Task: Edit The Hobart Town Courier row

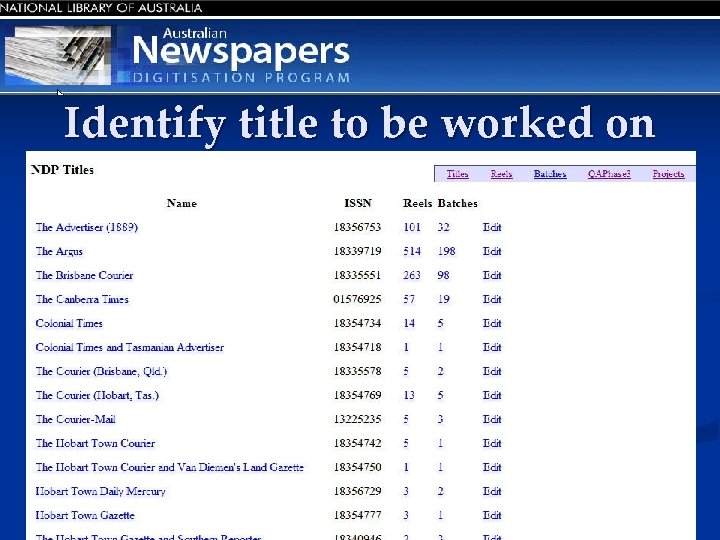Action: [492, 443]
